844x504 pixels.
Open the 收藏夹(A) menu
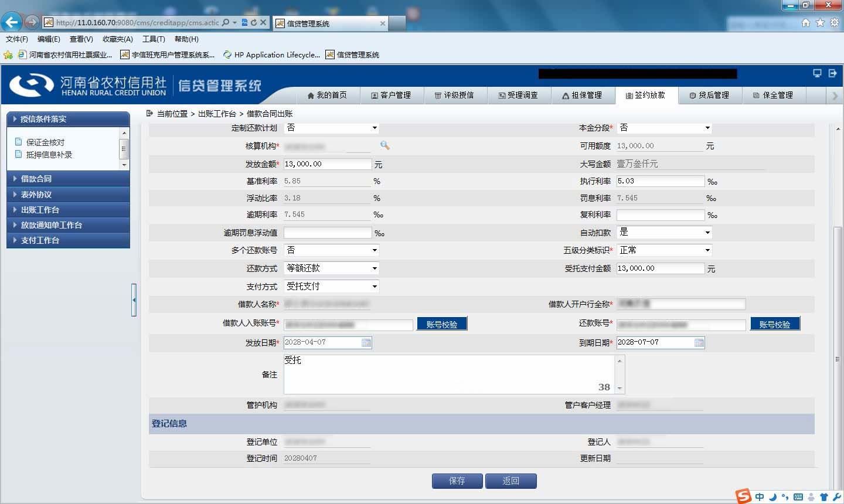118,39
